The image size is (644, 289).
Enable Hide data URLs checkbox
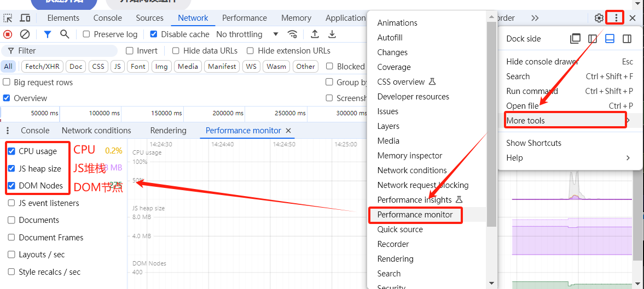(176, 51)
